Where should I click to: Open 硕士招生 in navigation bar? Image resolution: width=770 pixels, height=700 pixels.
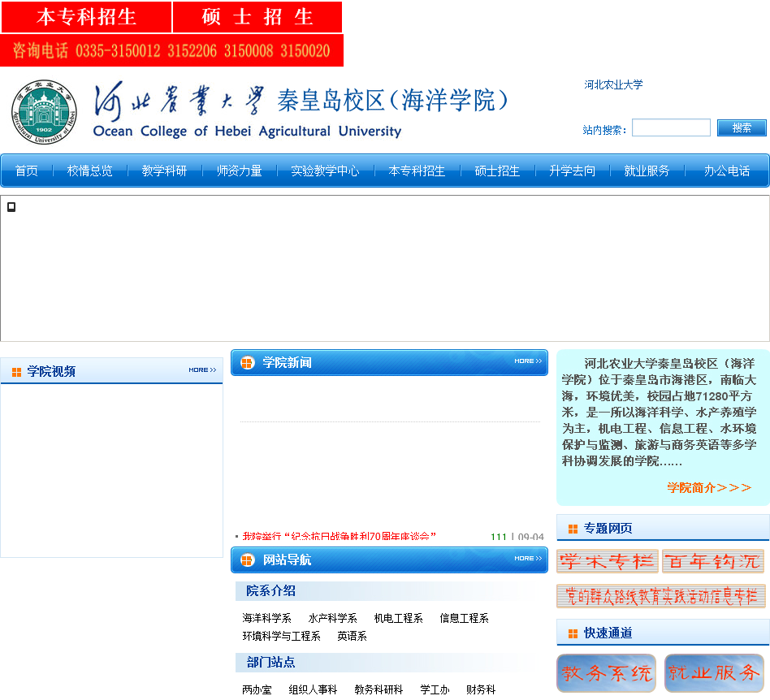497,171
